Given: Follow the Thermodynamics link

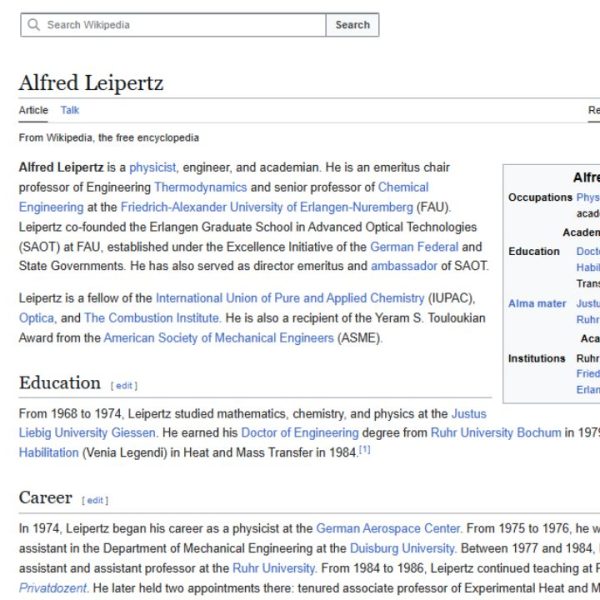Looking at the screenshot, I should [x=201, y=188].
